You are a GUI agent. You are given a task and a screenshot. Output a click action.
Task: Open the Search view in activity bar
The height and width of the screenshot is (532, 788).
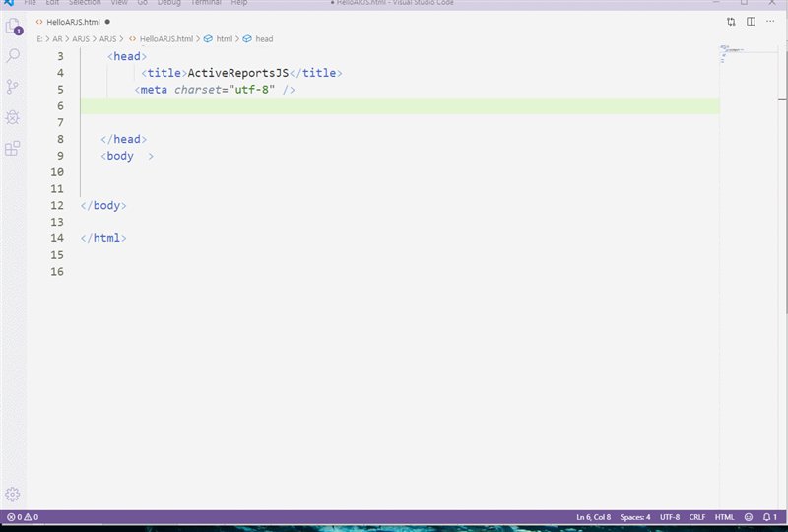[x=13, y=56]
